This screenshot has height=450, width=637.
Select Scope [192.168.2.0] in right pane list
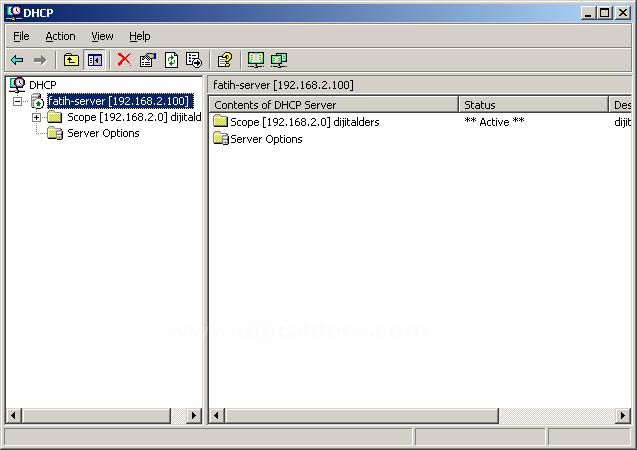point(304,122)
